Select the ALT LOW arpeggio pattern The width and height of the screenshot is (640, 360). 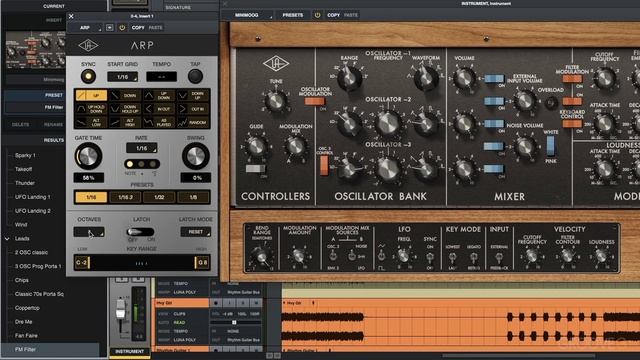coord(91,122)
